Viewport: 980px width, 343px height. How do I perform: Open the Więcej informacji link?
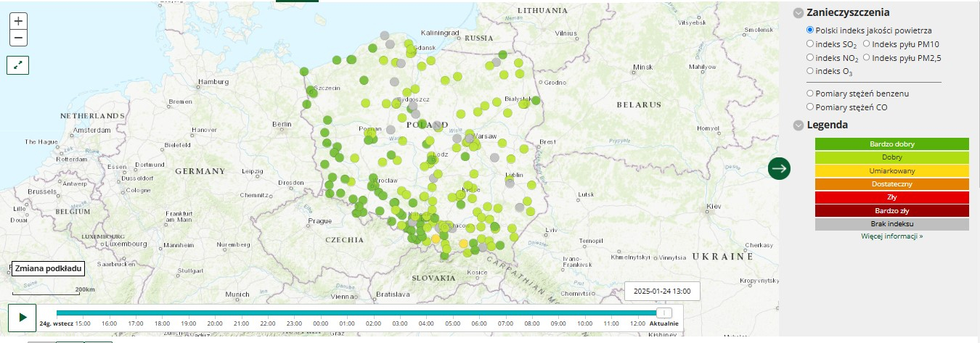[x=892, y=236]
